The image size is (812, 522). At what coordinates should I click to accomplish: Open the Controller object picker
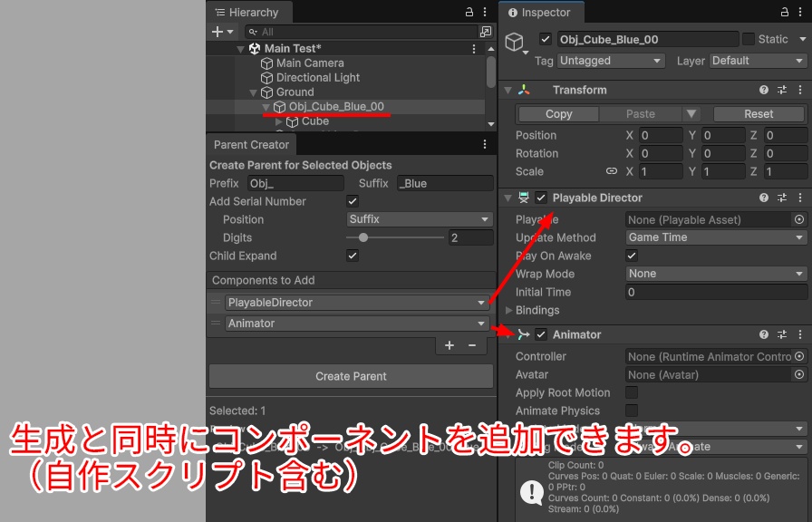[x=799, y=356]
